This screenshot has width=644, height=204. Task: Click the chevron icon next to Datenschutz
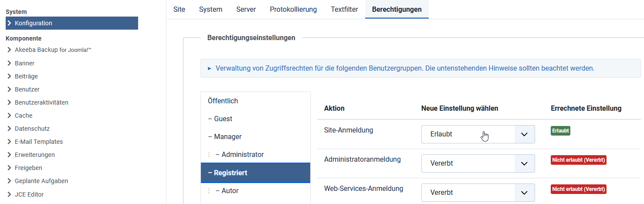pyautogui.click(x=9, y=129)
